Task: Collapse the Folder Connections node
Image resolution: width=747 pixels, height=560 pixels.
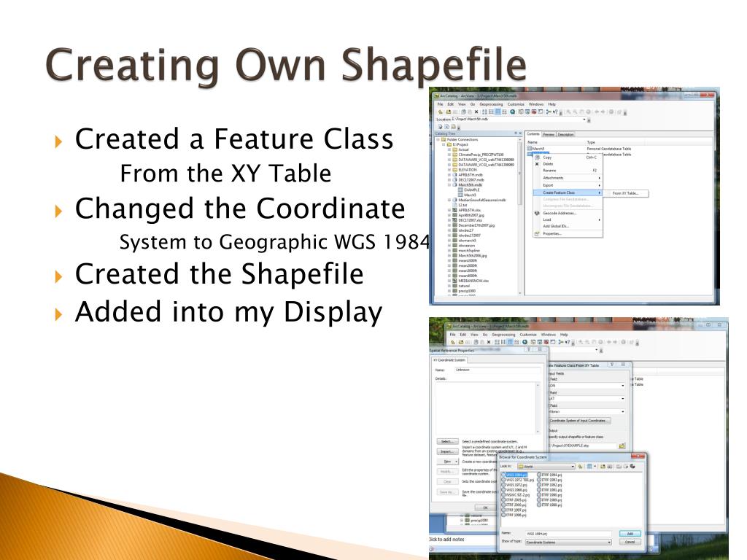Action: tap(438, 139)
